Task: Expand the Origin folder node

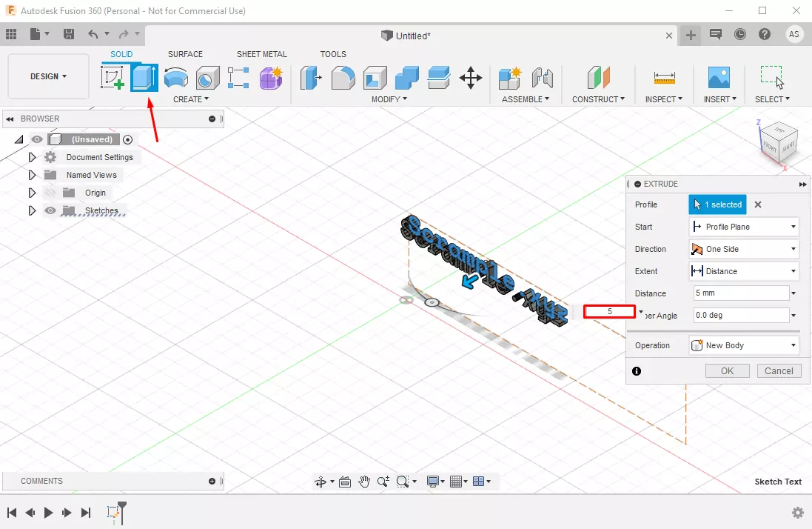Action: coord(32,193)
